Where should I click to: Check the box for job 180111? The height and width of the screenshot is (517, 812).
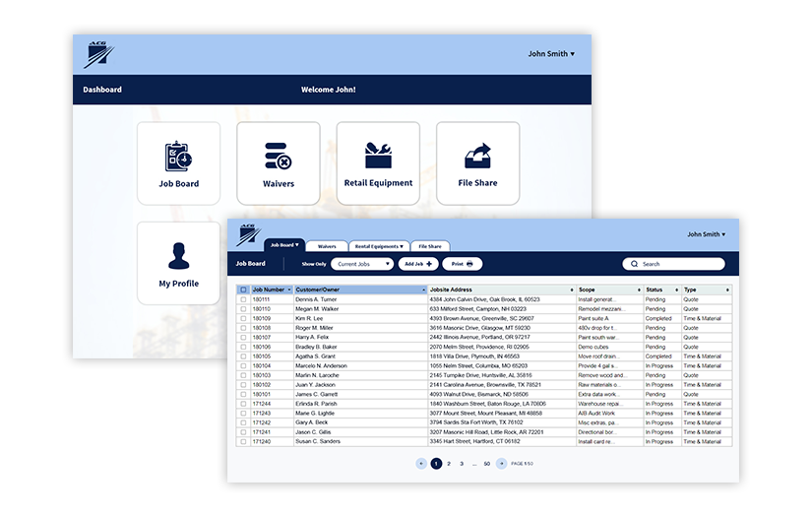[244, 299]
